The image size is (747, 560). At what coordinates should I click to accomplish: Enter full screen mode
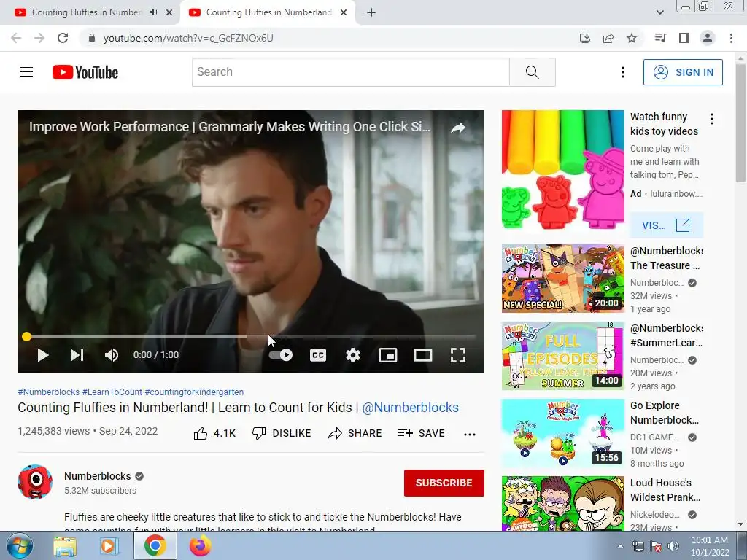click(458, 355)
